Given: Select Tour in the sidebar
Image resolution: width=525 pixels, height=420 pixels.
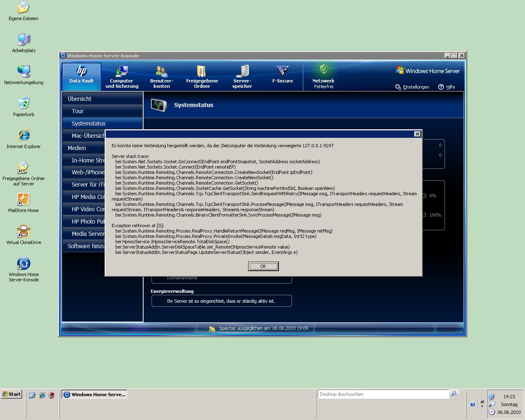Looking at the screenshot, I should pyautogui.click(x=102, y=111).
